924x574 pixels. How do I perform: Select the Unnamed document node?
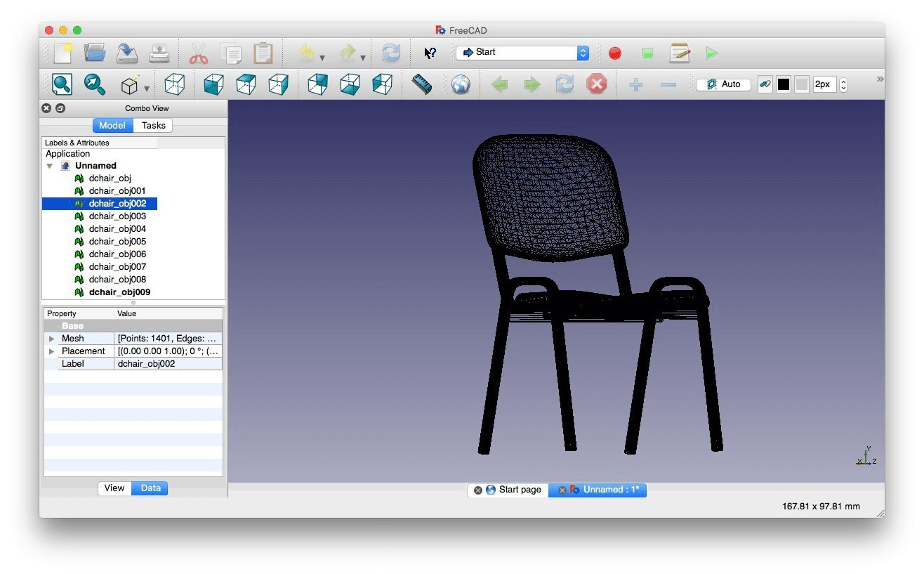(x=95, y=166)
